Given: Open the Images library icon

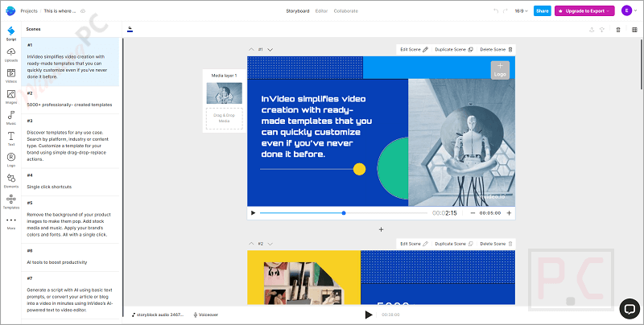Looking at the screenshot, I should pyautogui.click(x=11, y=97).
